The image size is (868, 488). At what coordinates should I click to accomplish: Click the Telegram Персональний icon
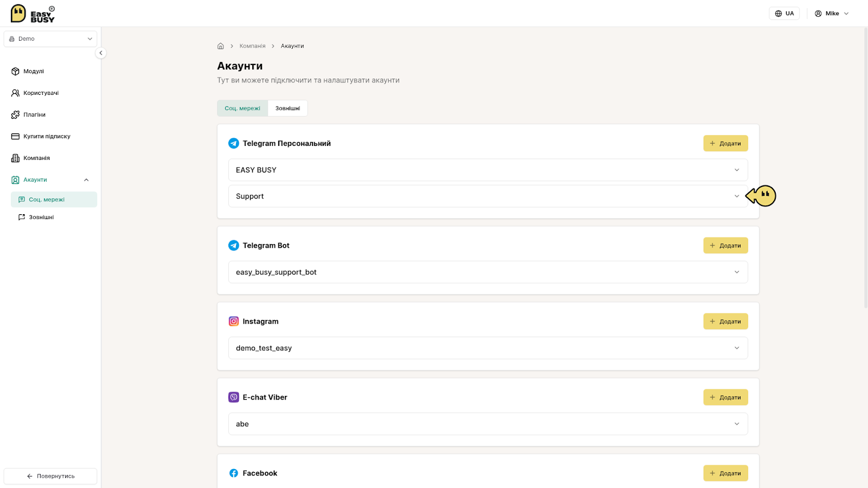pyautogui.click(x=234, y=143)
